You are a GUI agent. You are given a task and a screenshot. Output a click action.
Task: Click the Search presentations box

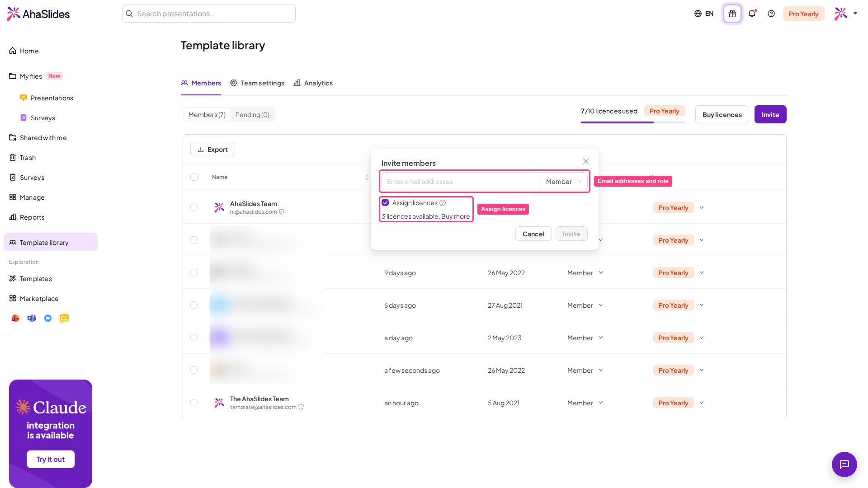click(x=209, y=14)
